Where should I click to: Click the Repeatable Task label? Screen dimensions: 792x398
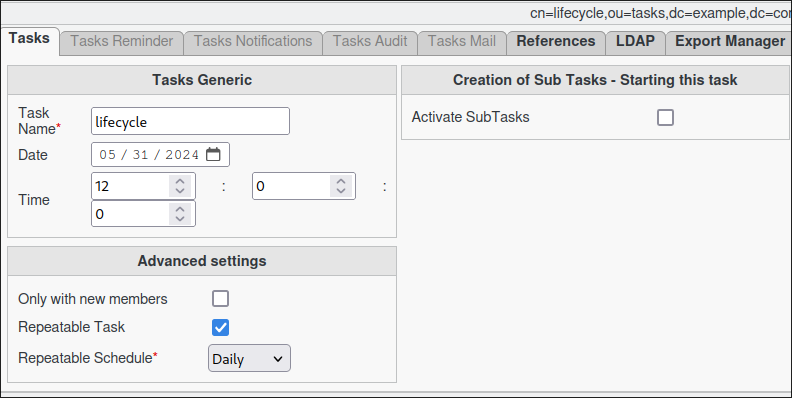(71, 327)
